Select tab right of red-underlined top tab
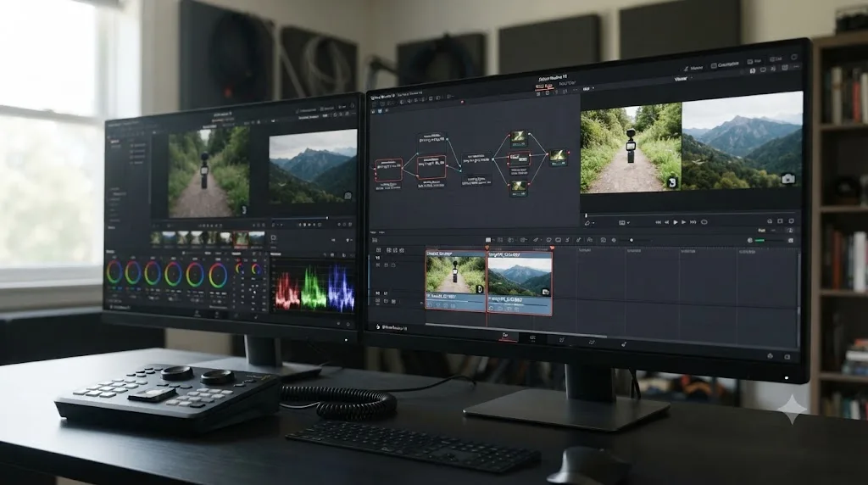Screen dimensions: 868x485 [567, 84]
